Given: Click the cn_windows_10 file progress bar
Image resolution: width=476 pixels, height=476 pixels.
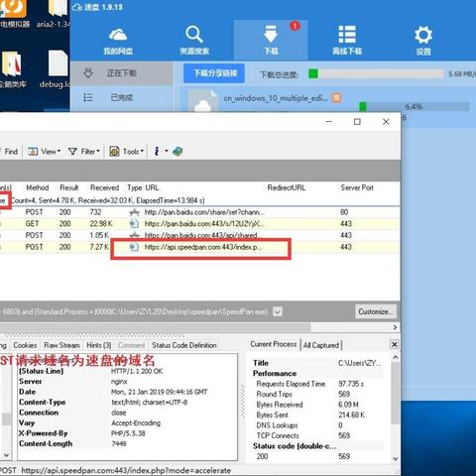Looking at the screenshot, I should [415, 106].
